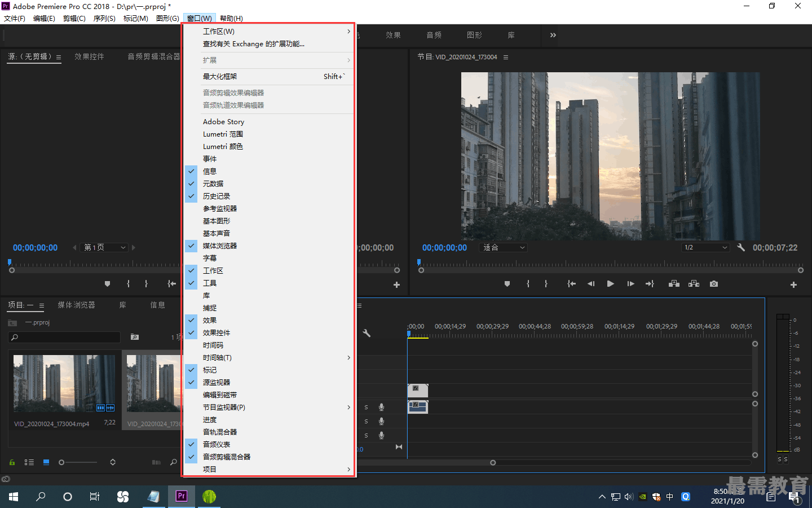
Task: Open source monitor page dropdown 第1页
Action: pos(104,247)
